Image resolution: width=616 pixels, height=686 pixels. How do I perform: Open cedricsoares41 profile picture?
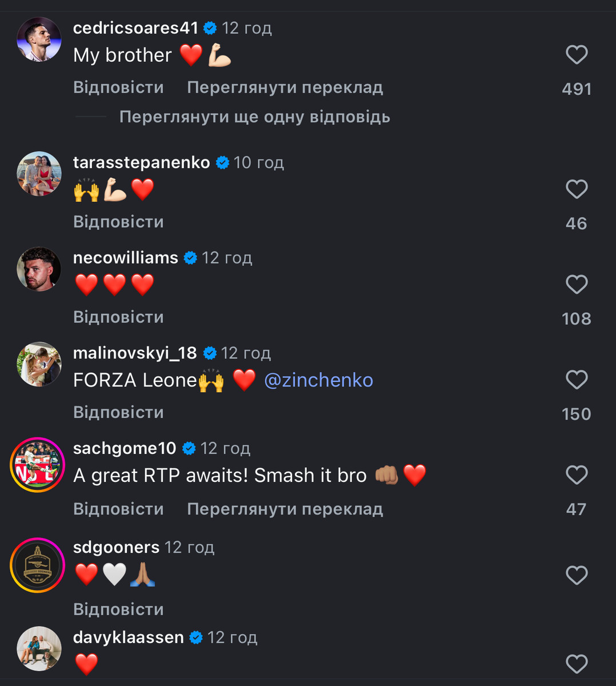39,39
